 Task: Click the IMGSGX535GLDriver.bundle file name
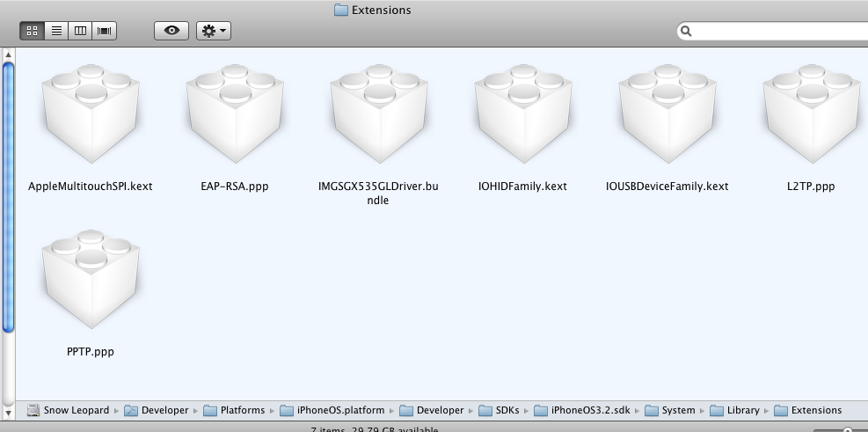(378, 194)
